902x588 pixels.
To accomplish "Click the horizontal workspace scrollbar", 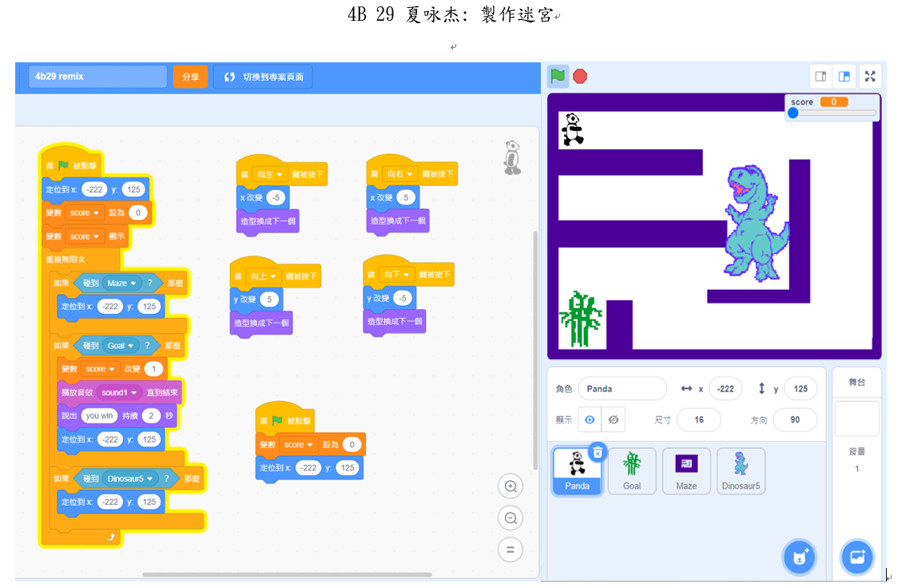I will coord(287,574).
